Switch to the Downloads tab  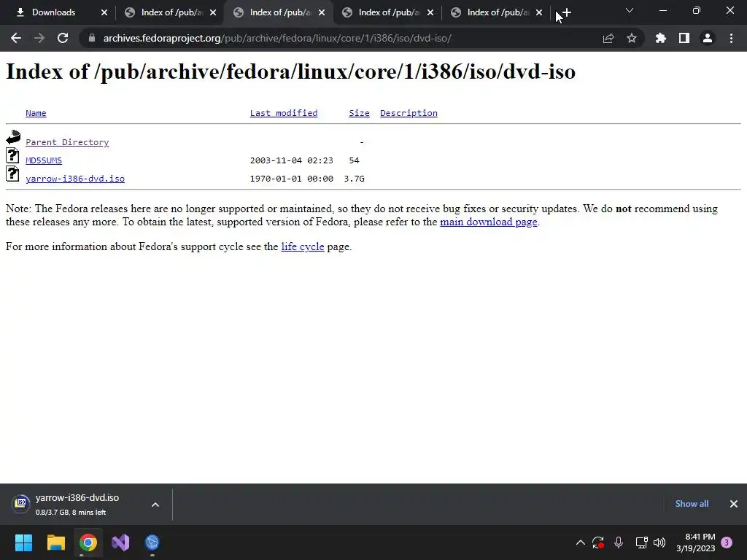click(53, 12)
